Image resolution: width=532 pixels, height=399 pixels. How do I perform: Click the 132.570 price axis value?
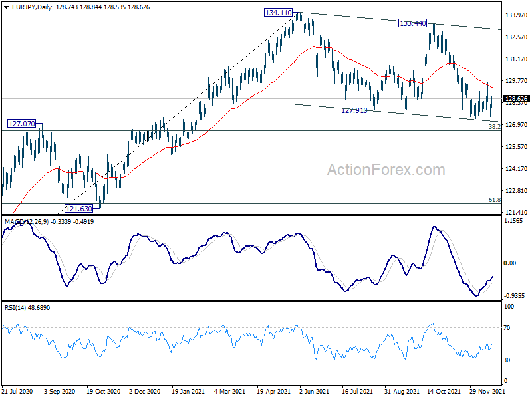coord(517,37)
